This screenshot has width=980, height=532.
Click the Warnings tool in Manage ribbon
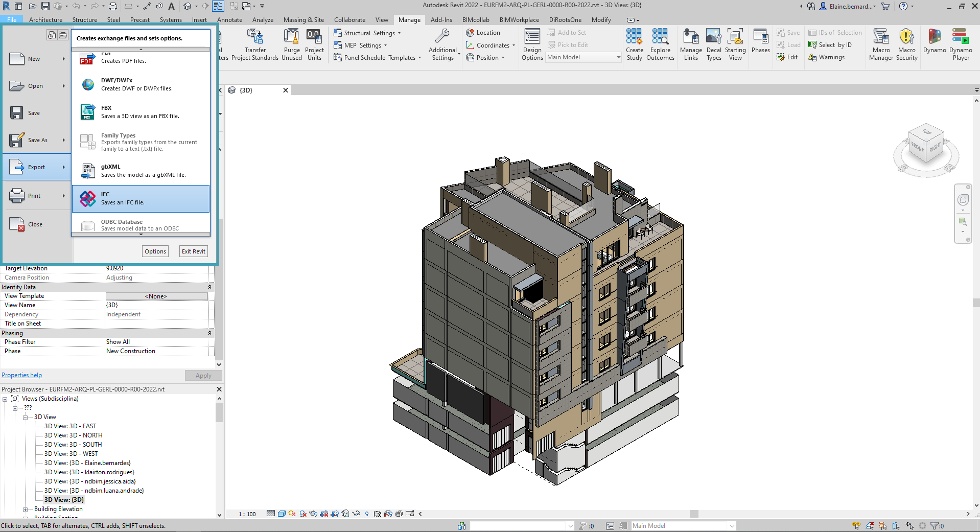[829, 57]
